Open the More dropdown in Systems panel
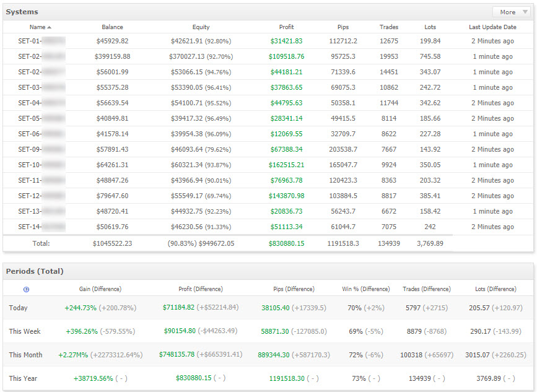 512,12
